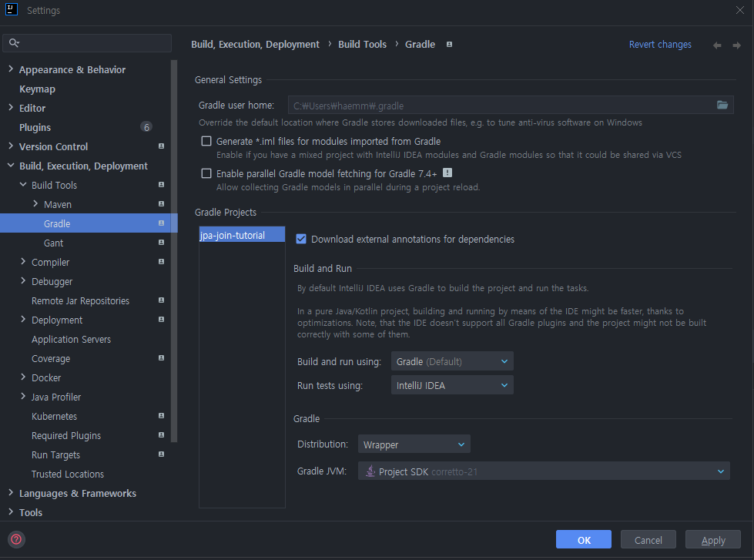
Task: Collapse the Build, Execution, Deployment node
Action: (x=11, y=166)
